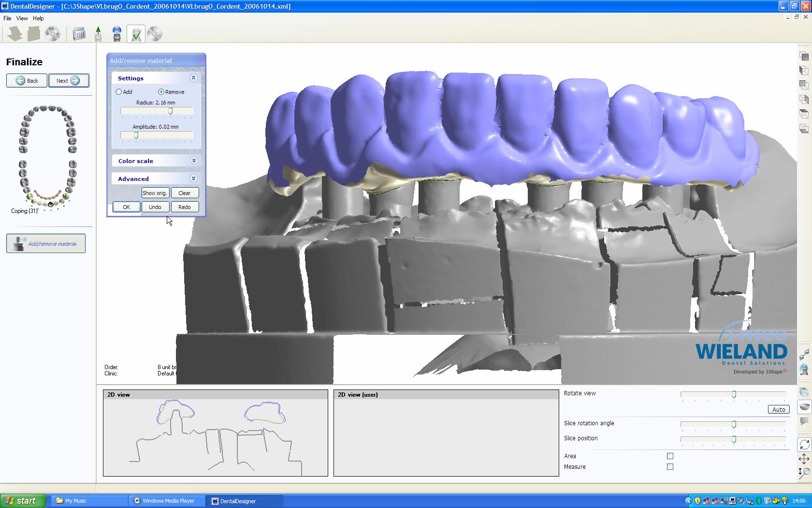Enable the Area checkbox
Viewport: 812px width, 508px height.
(670, 456)
